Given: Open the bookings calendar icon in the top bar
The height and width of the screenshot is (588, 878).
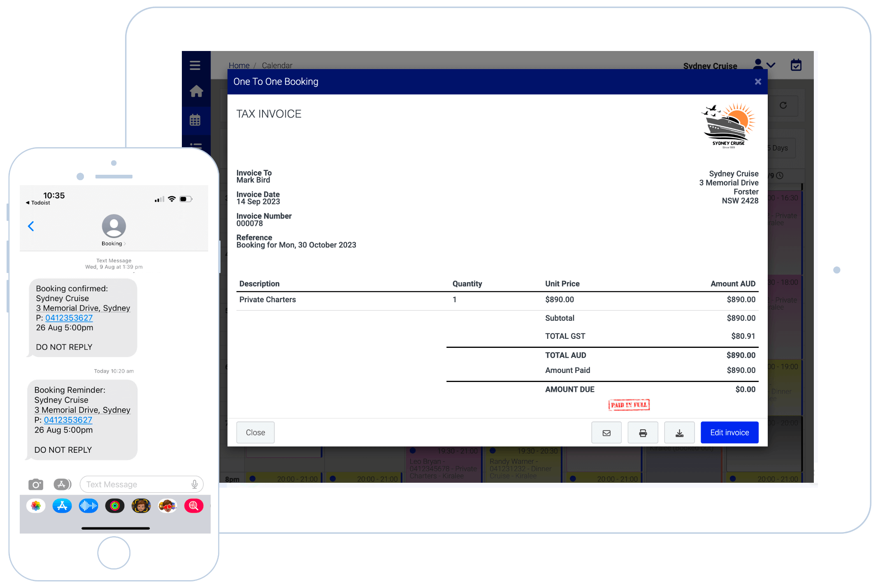Looking at the screenshot, I should 796,65.
